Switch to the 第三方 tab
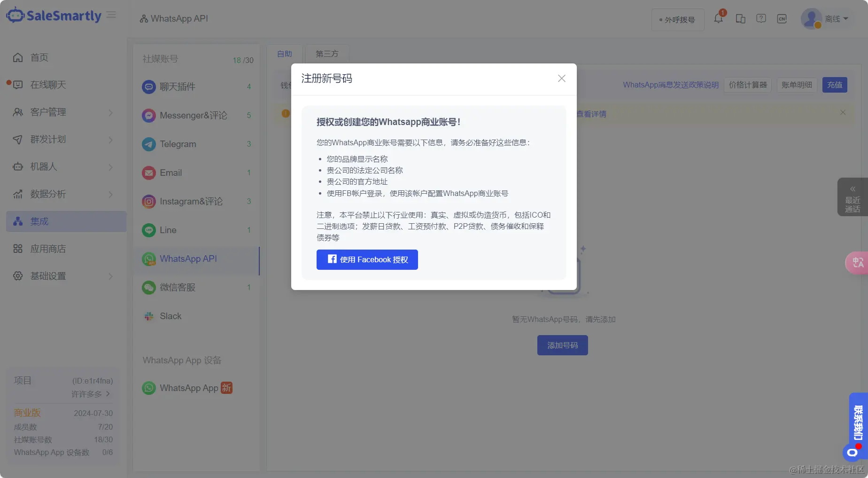Screen dimensions: 868x478 (x=327, y=54)
